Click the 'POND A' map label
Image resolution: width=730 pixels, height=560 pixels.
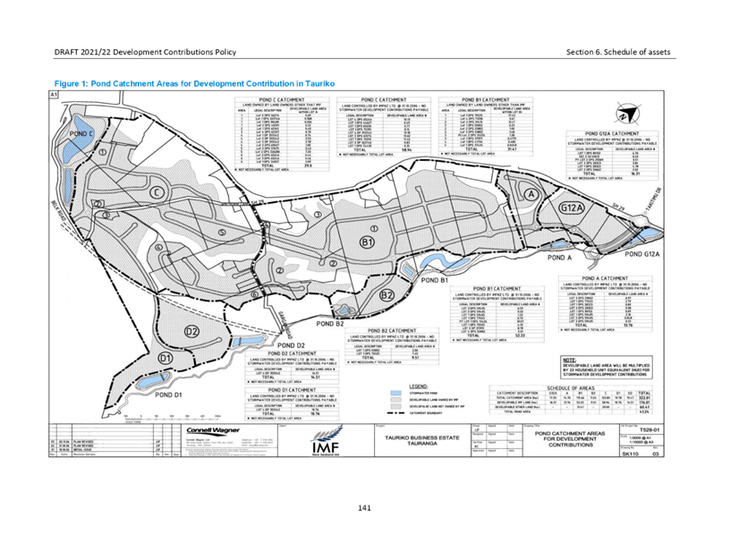click(559, 258)
